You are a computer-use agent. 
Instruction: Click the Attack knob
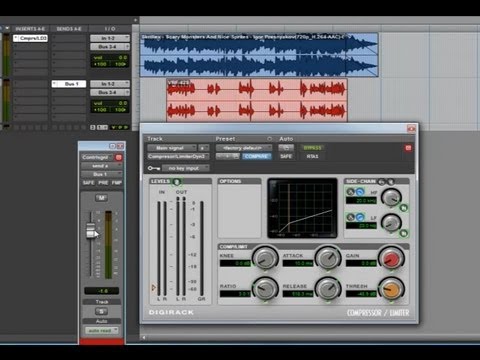328,258
